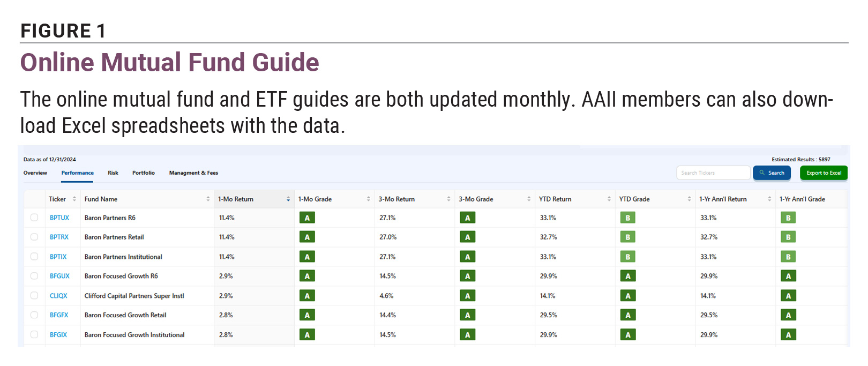Sort by YTD Return column arrows
Screen dimensions: 868x366
(609, 199)
